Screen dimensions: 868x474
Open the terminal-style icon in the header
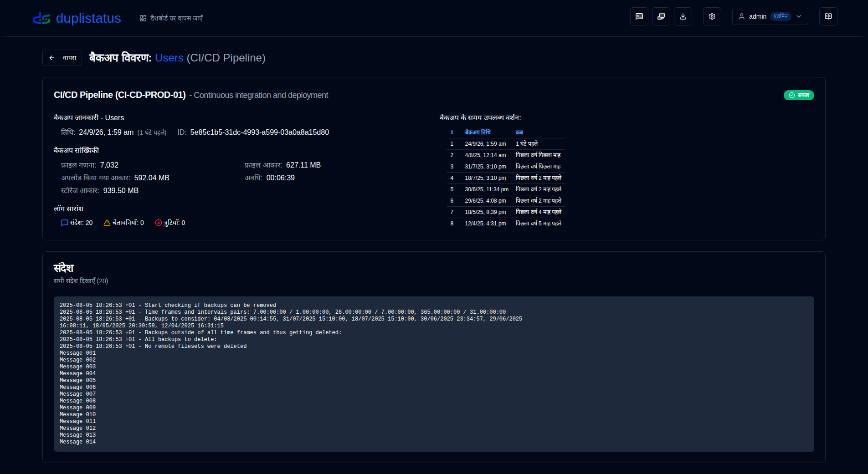tap(639, 16)
